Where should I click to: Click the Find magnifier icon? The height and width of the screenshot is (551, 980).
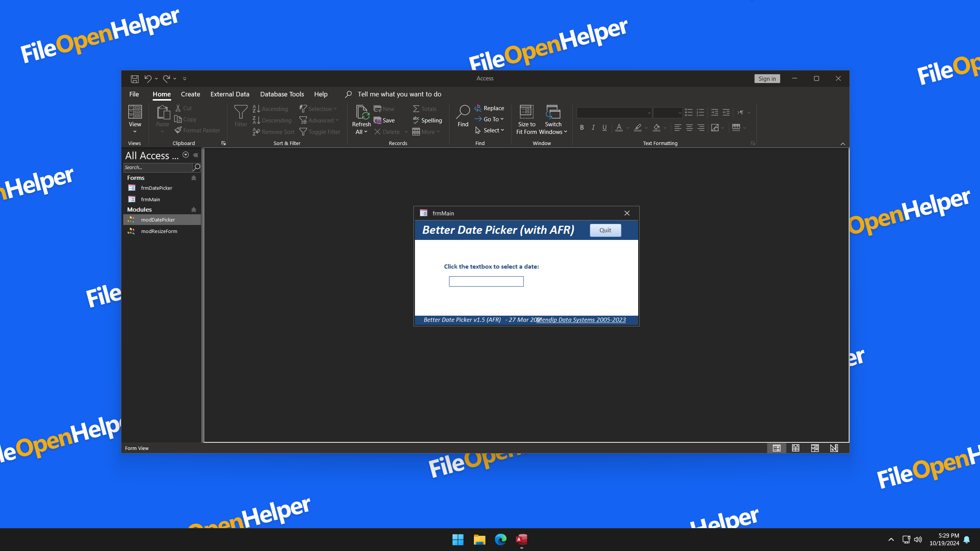click(463, 112)
